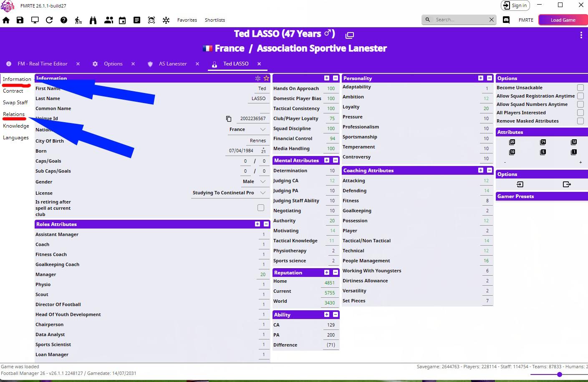Expand the Gender dropdown

click(254, 181)
